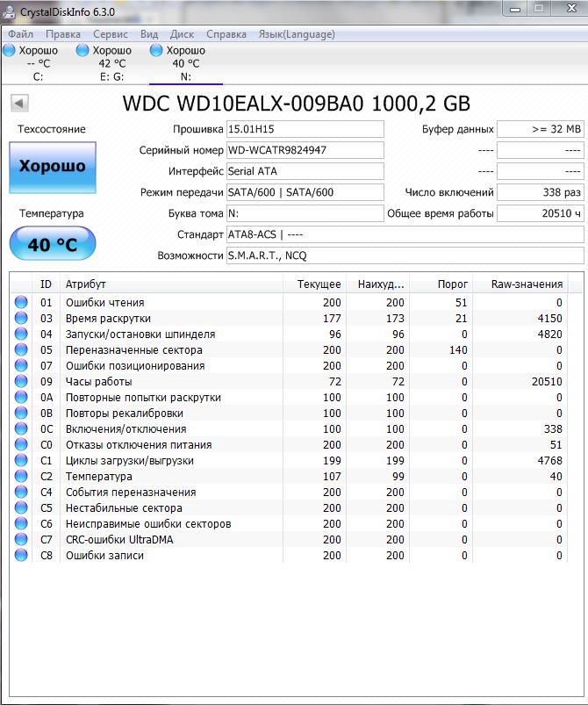
Task: Click the 40 °C temperature button
Action: point(53,243)
